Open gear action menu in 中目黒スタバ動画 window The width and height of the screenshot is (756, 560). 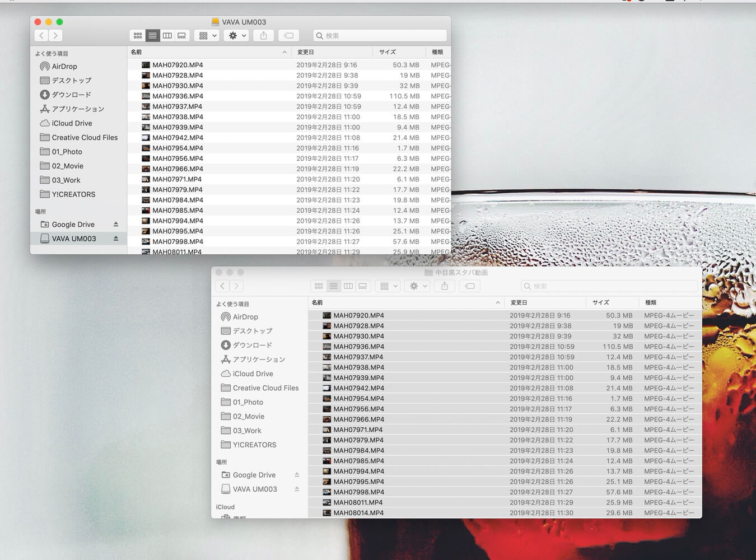418,286
